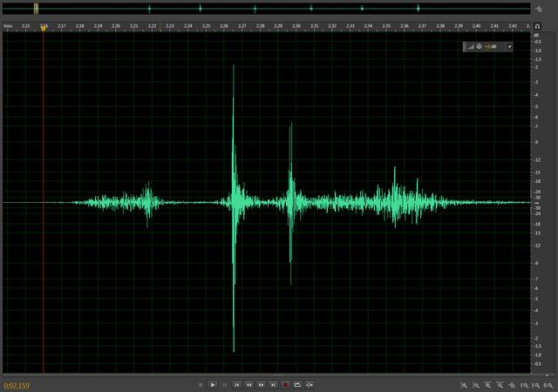Image resolution: width=558 pixels, height=392 pixels.
Task: Click the HUD fade ramp icon
Action: [471, 46]
